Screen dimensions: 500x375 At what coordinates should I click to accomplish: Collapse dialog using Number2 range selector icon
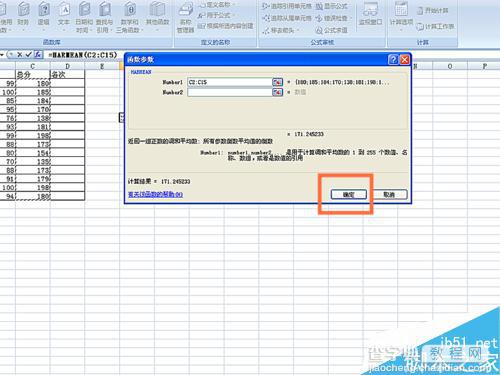(277, 92)
